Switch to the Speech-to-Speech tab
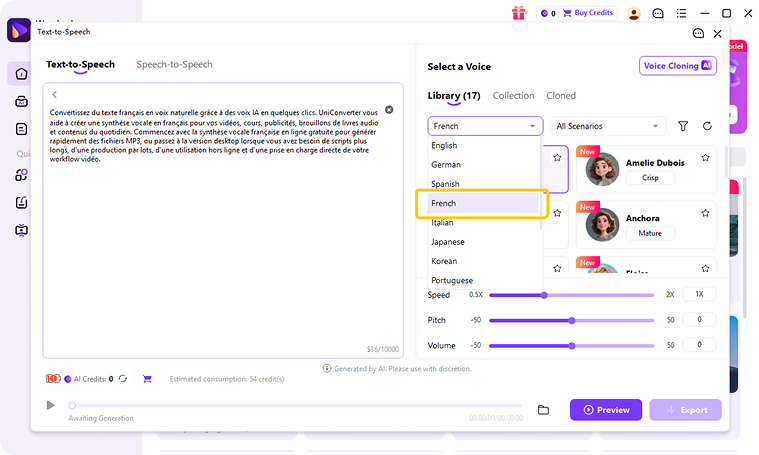 click(x=174, y=64)
